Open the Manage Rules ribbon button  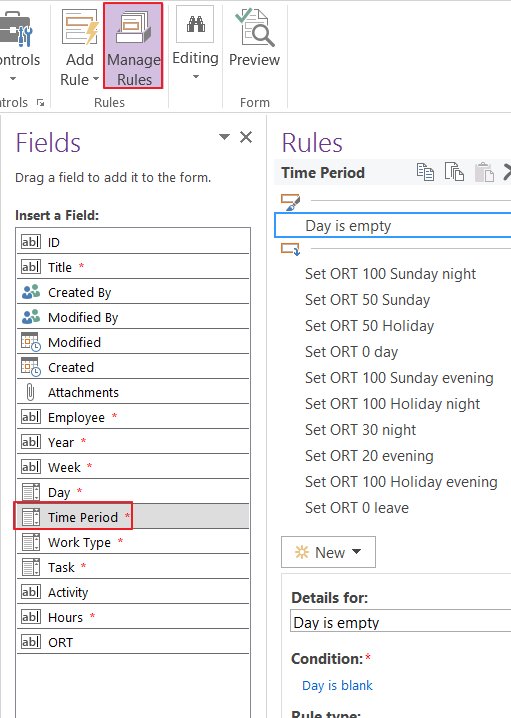tap(133, 46)
